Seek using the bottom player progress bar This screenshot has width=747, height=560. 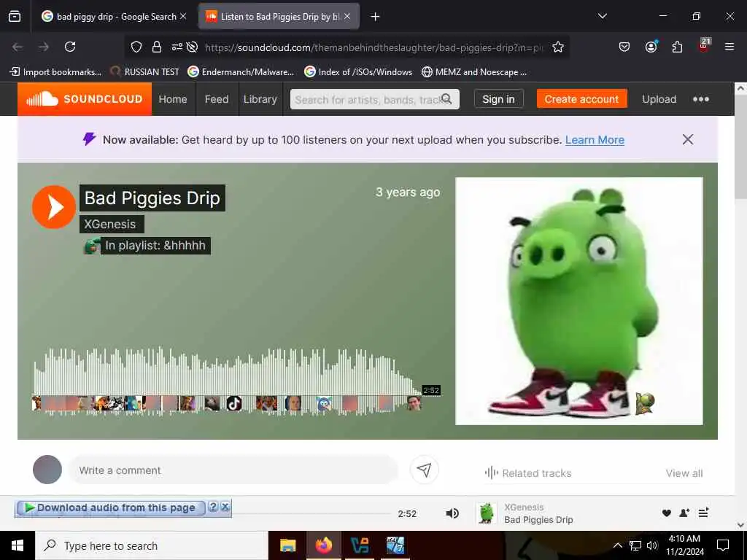pos(312,513)
